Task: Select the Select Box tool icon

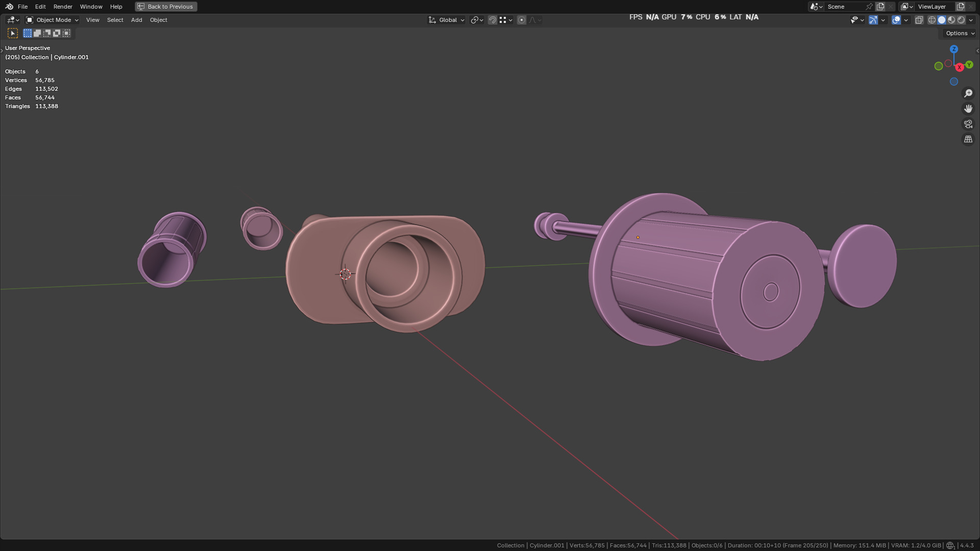Action: pyautogui.click(x=13, y=33)
